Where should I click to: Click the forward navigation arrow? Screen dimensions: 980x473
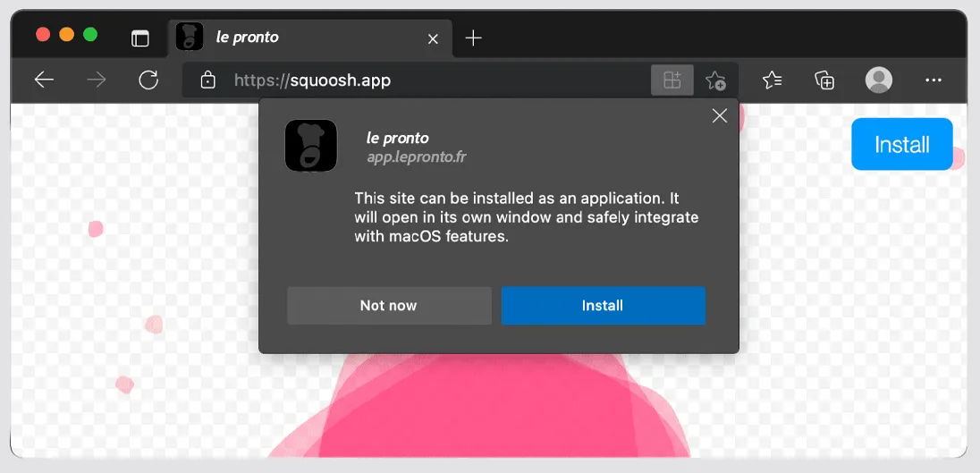[97, 80]
